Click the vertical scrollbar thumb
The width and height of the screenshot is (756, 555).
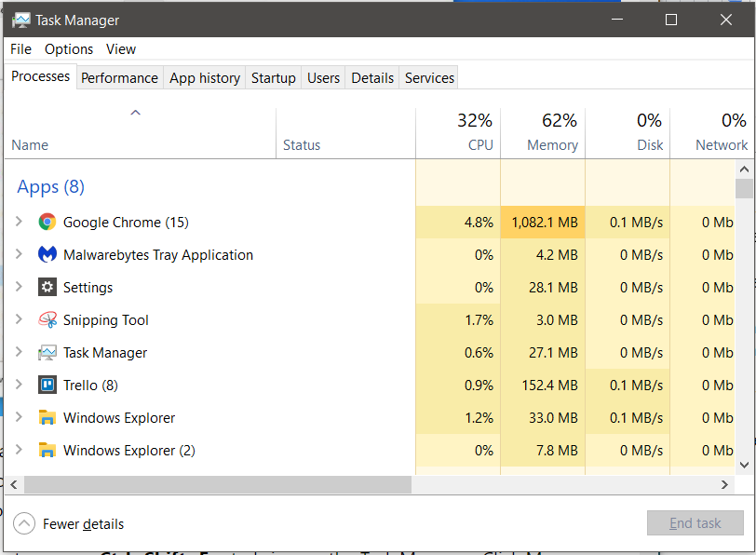pos(744,188)
